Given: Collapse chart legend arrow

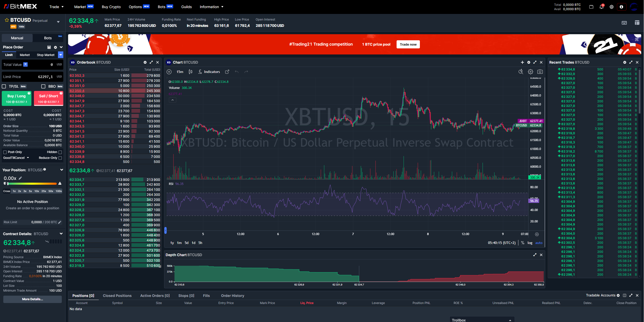Looking at the screenshot, I should (172, 100).
